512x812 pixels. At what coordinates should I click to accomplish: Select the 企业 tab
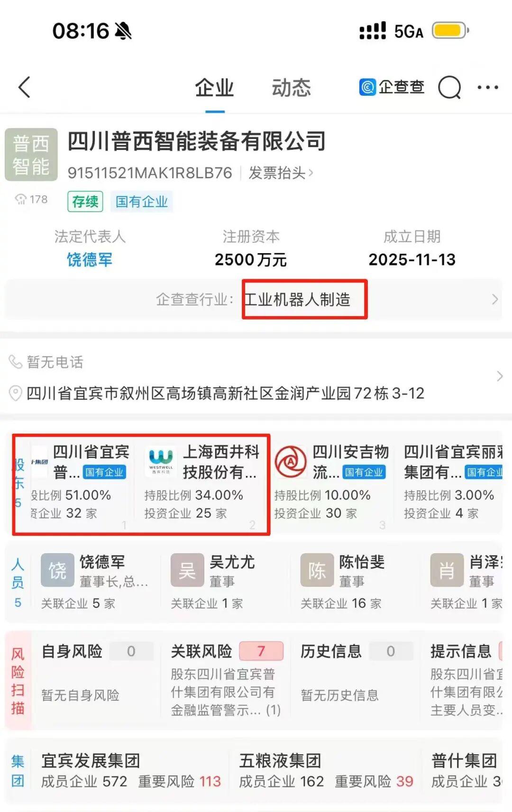coord(214,88)
